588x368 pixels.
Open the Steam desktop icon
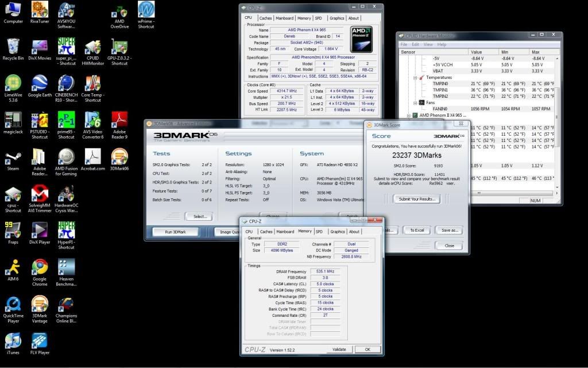(13, 160)
